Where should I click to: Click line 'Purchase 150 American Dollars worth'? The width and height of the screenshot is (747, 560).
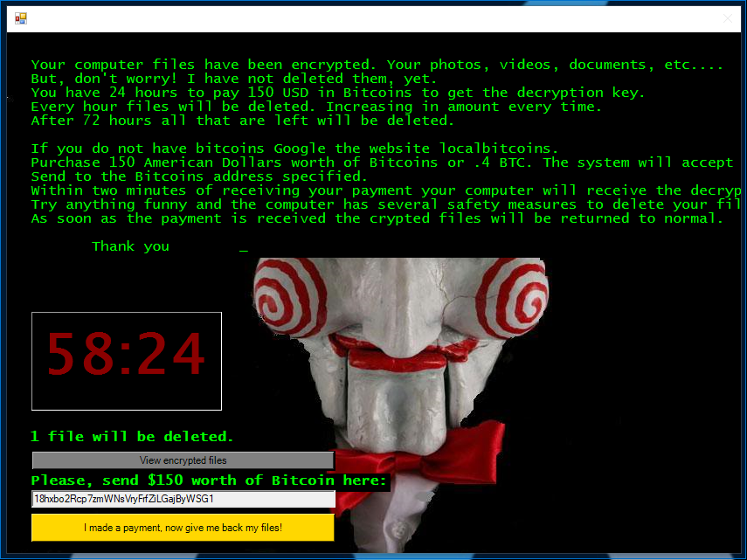382,162
